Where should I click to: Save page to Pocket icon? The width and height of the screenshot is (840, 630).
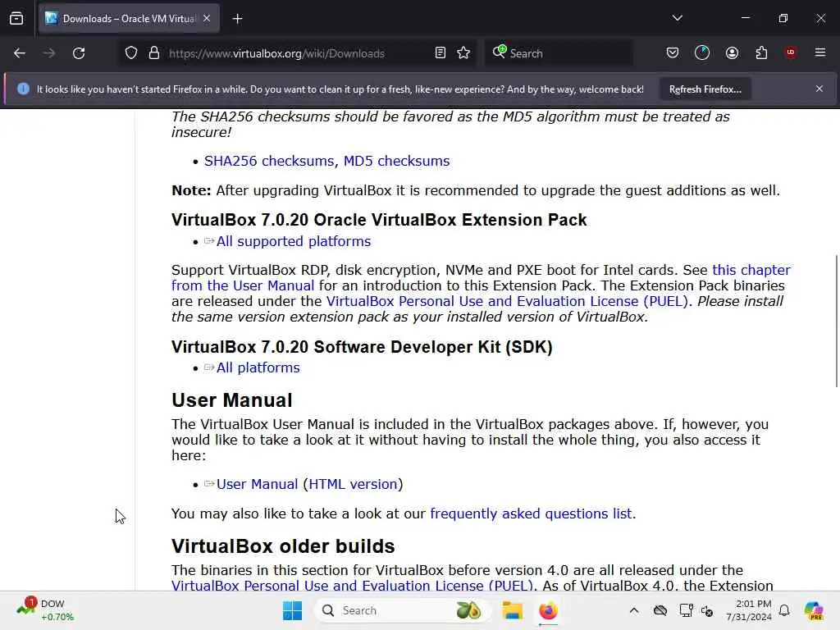tap(673, 52)
